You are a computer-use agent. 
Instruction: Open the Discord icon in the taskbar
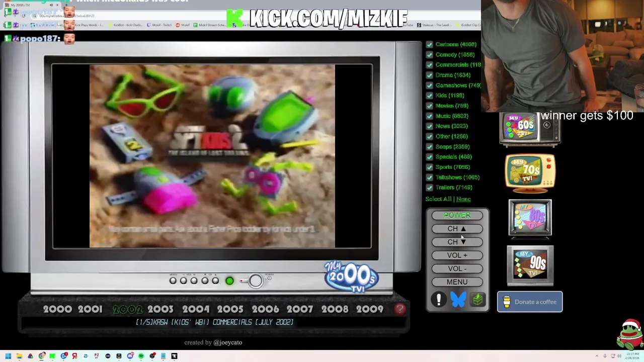[130, 356]
